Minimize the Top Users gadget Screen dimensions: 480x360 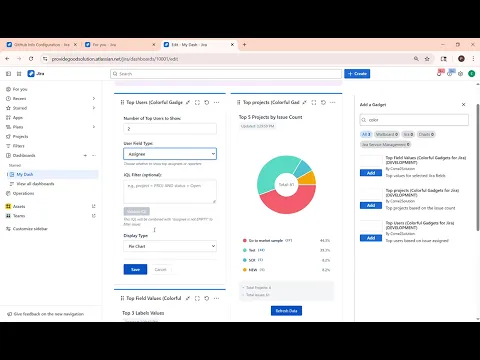pos(188,102)
